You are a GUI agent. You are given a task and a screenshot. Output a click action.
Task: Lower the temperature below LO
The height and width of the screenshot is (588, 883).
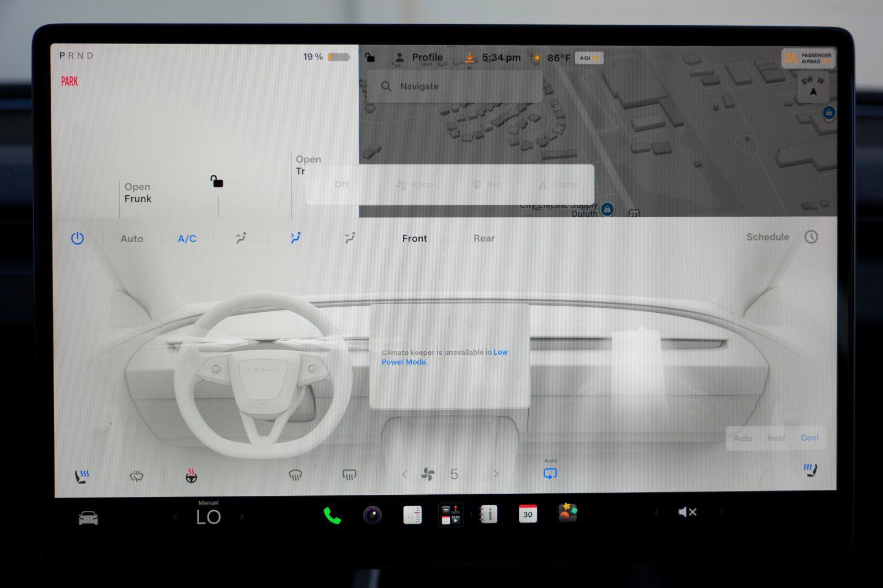[x=175, y=517]
